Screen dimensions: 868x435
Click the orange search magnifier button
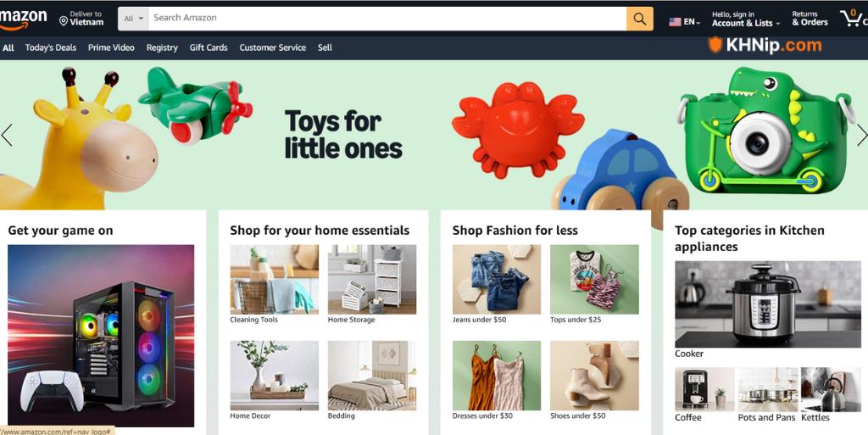click(639, 19)
